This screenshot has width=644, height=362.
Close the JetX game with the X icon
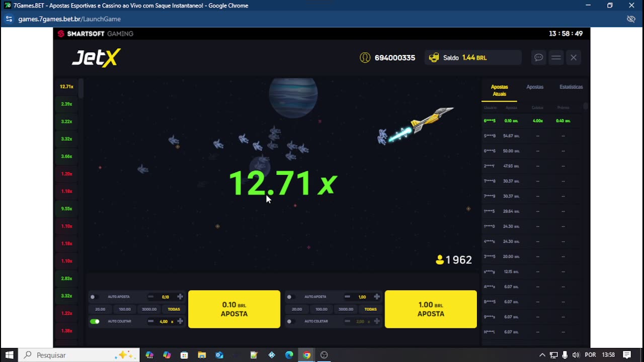point(573,57)
